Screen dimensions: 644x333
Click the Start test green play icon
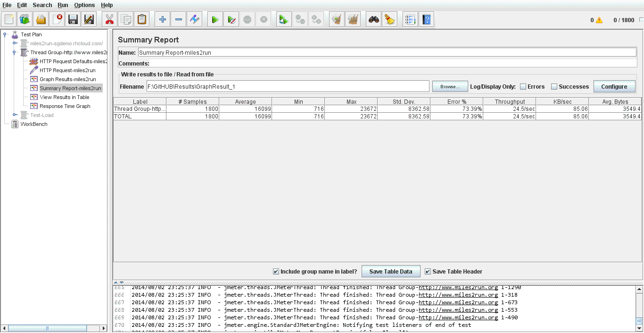(x=215, y=20)
